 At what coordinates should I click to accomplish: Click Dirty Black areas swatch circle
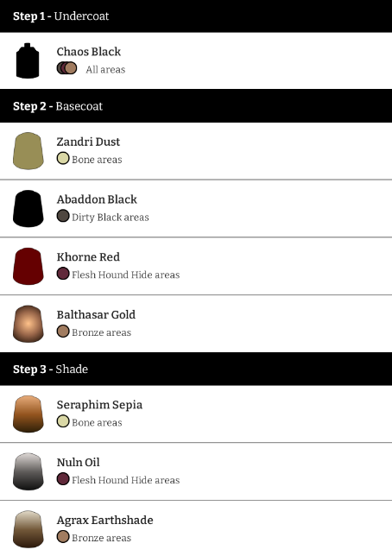[63, 216]
